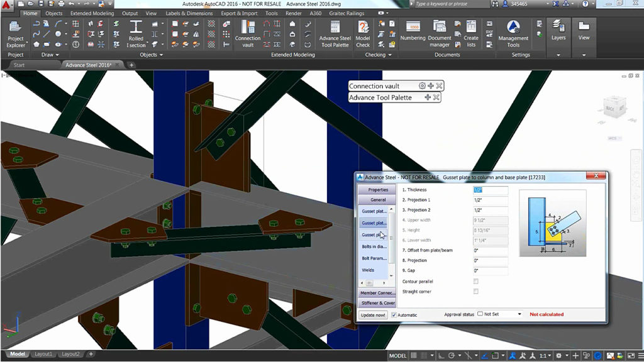Open the Advance Steel Tool Palette button
This screenshot has height=362, width=644.
tap(335, 35)
